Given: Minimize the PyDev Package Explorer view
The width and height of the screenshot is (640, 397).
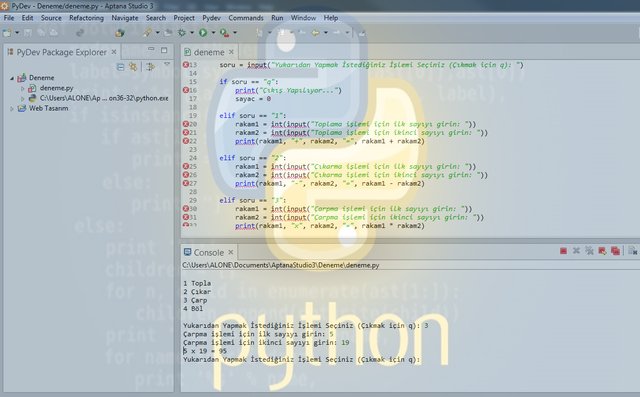Looking at the screenshot, I should click(151, 49).
